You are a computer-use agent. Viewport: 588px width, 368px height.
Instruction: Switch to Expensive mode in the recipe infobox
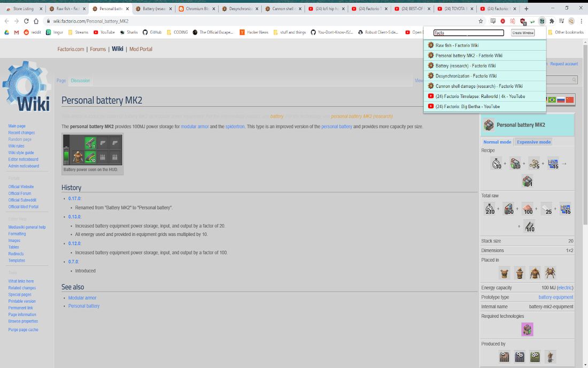[x=533, y=141]
